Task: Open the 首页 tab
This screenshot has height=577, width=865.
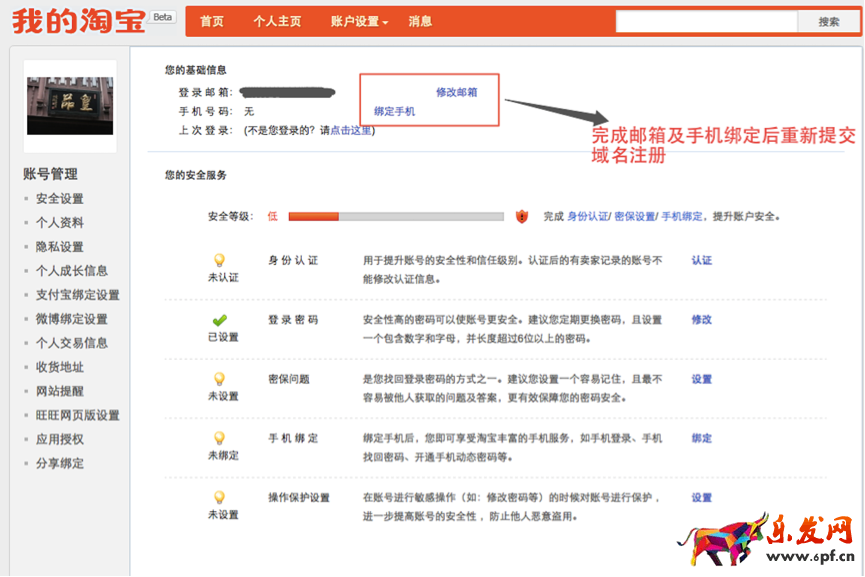Action: (x=211, y=22)
